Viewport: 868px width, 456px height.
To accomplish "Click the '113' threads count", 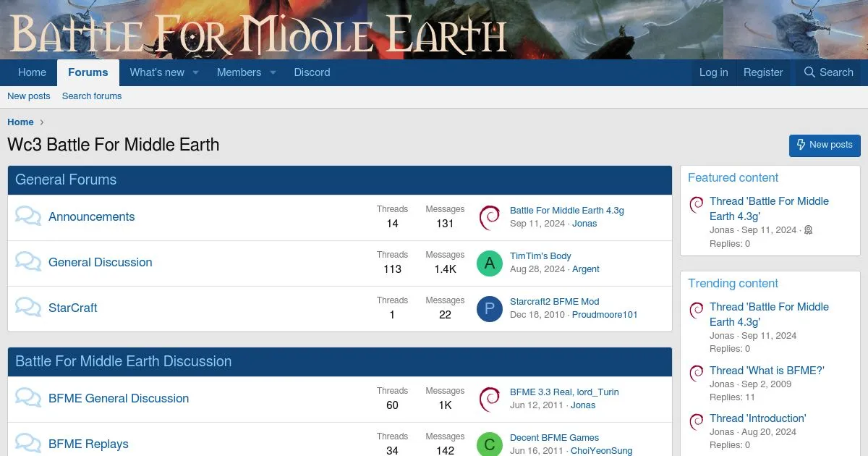I will pos(392,269).
